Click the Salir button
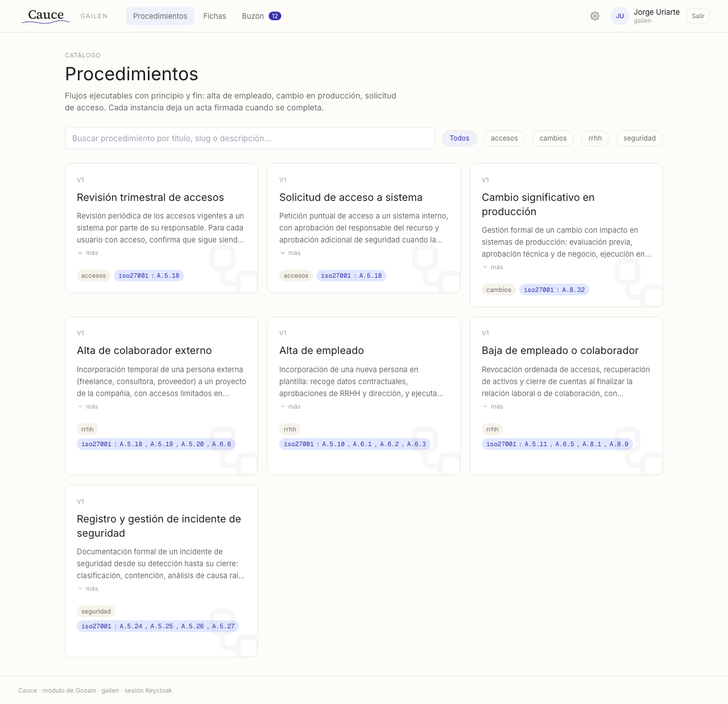Screen dimensions: 728x704 [698, 16]
